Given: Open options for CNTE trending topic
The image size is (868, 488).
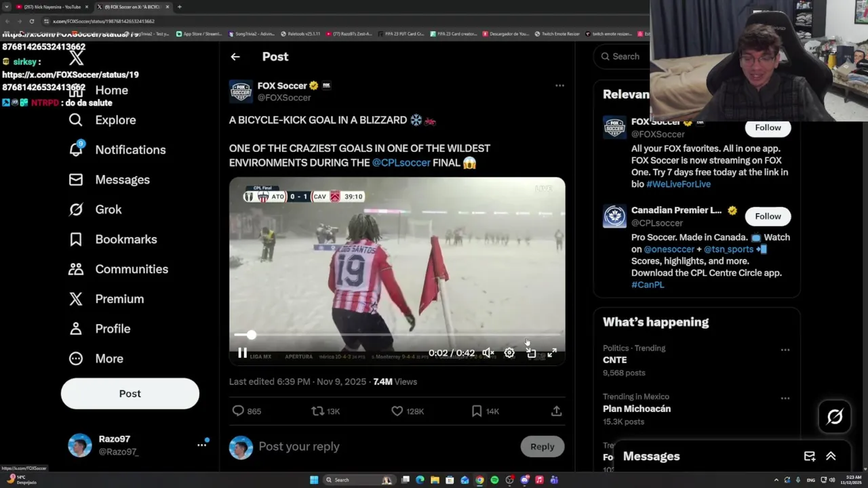Looking at the screenshot, I should pyautogui.click(x=785, y=350).
